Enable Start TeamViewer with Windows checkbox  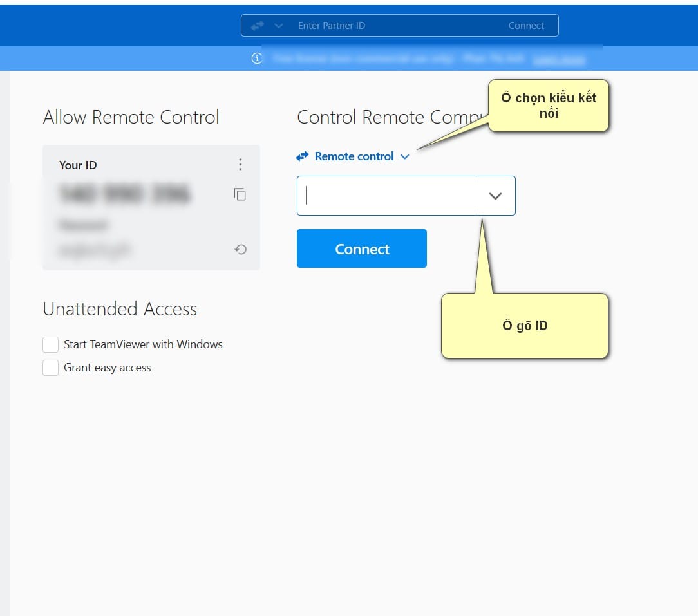coord(50,344)
